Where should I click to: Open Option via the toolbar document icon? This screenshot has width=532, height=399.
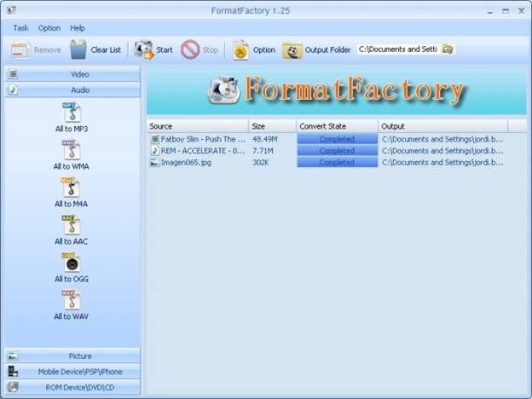point(240,49)
